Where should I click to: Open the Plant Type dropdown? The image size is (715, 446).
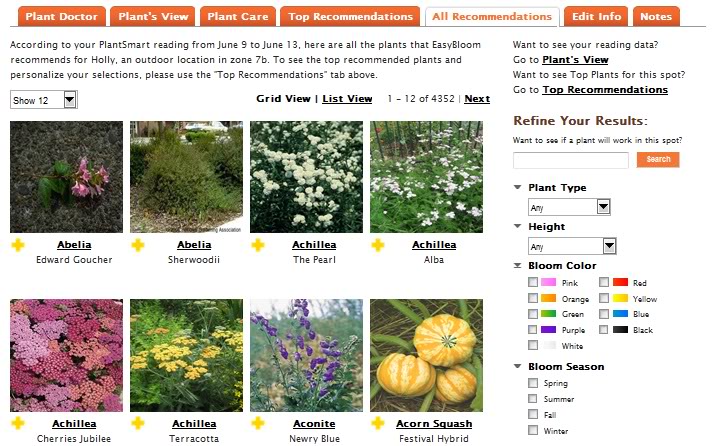coord(569,207)
